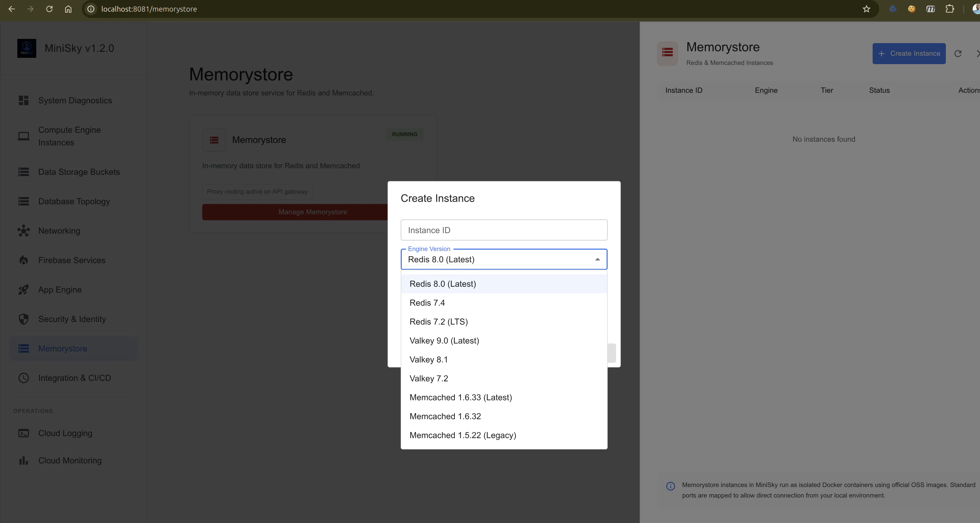Open Cloud Monitoring from Operations
Image resolution: width=980 pixels, height=523 pixels.
(x=74, y=460)
